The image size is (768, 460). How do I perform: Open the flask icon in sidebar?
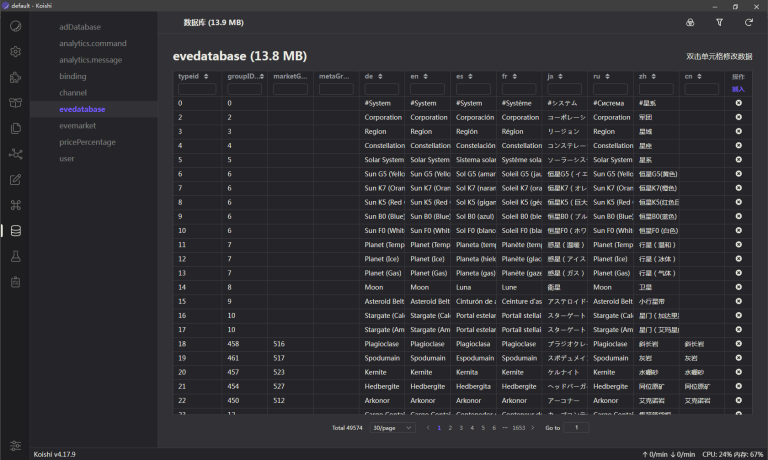[x=15, y=257]
